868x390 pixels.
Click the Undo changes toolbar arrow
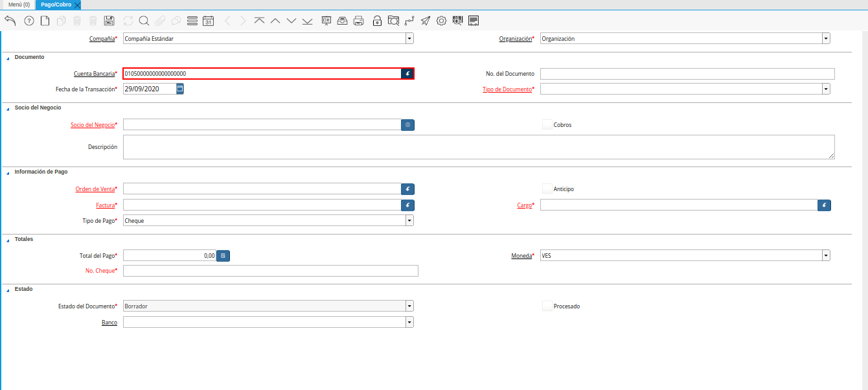point(10,21)
